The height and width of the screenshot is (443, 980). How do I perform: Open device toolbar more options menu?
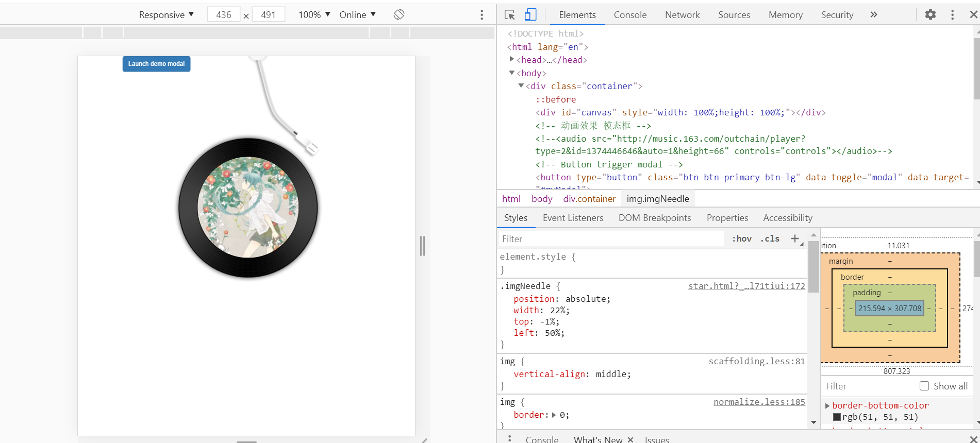(482, 15)
